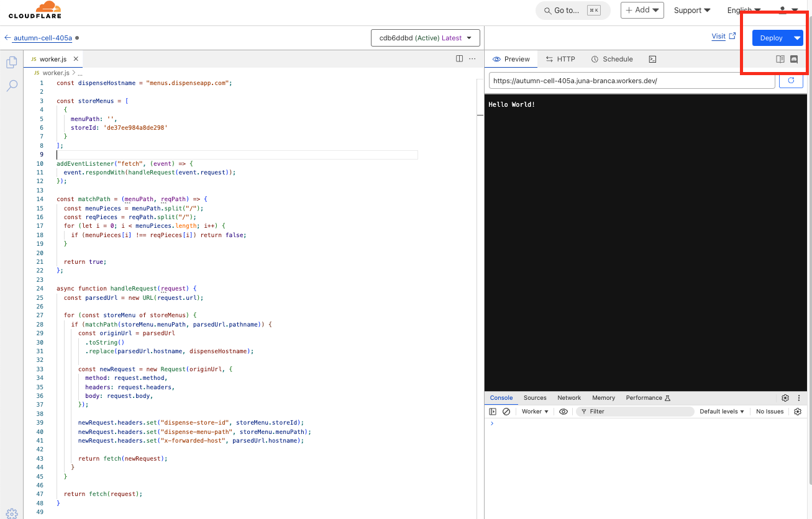Open DevTools settings gear next to Performance
This screenshot has width=812, height=519.
click(x=785, y=398)
